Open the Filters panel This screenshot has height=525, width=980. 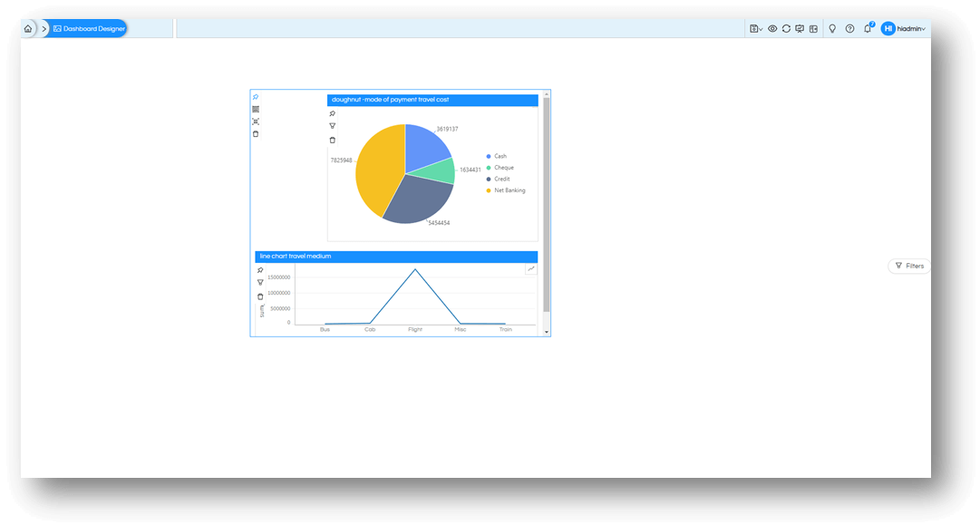point(909,266)
